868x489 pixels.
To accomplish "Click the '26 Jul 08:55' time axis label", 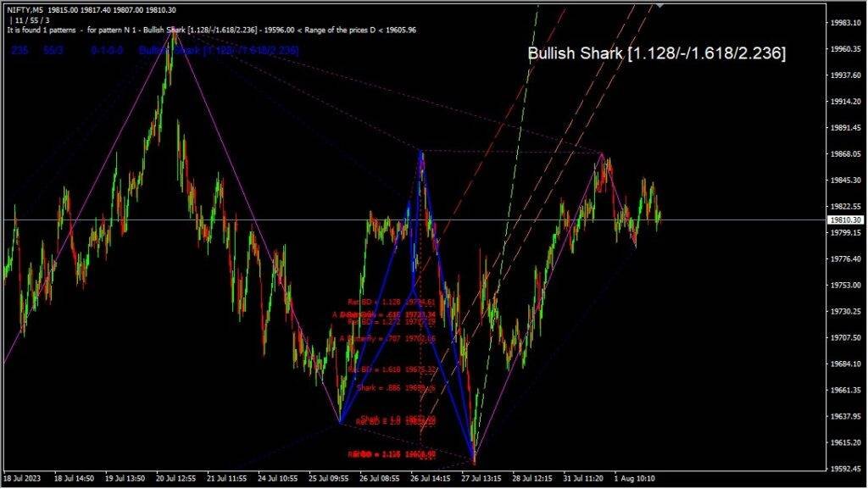I will tap(380, 479).
